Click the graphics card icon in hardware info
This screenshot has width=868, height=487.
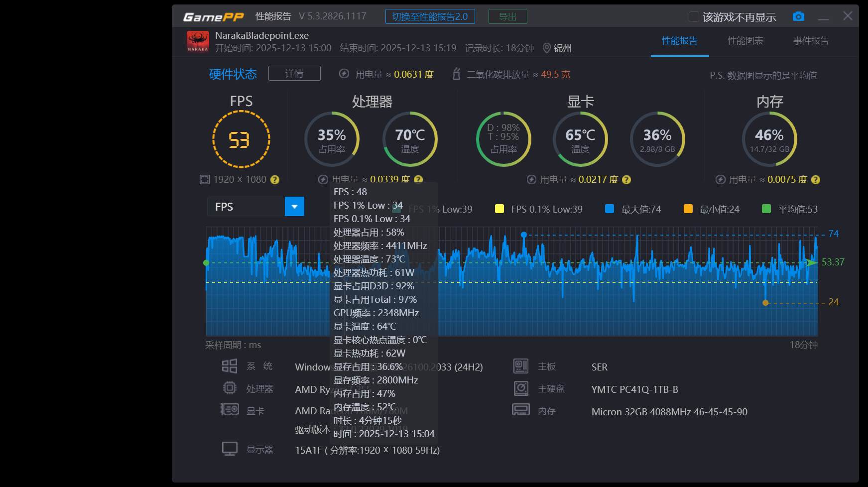click(230, 410)
